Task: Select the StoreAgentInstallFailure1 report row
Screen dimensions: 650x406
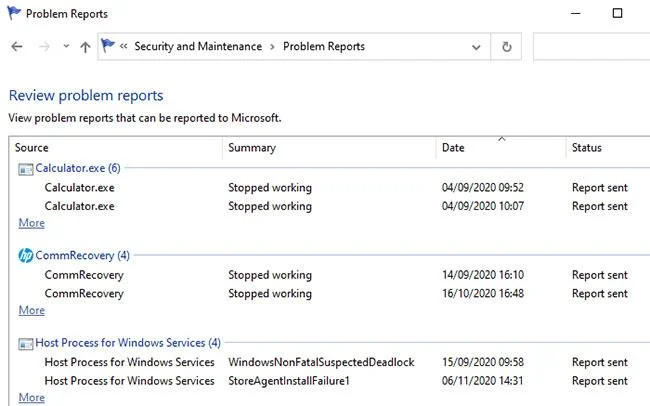Action: coord(336,381)
